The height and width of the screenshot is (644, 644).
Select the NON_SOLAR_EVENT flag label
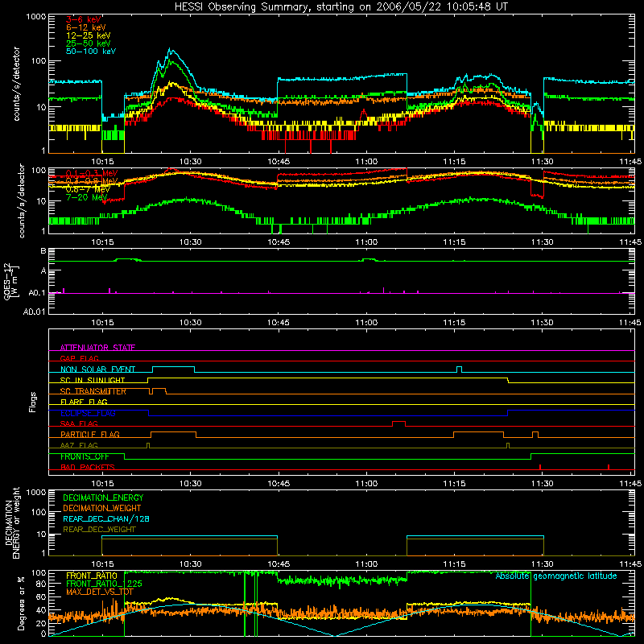tap(97, 369)
